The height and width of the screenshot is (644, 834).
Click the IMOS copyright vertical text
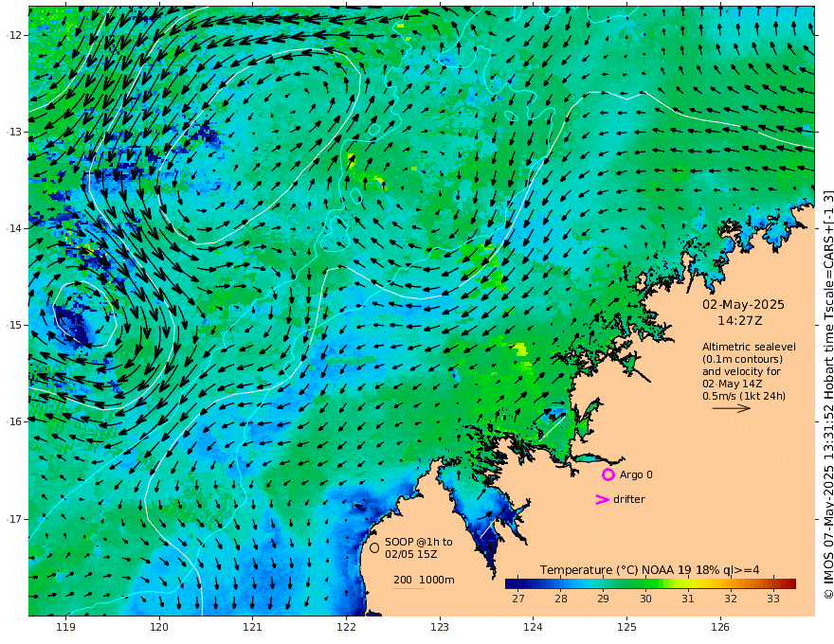(x=827, y=394)
